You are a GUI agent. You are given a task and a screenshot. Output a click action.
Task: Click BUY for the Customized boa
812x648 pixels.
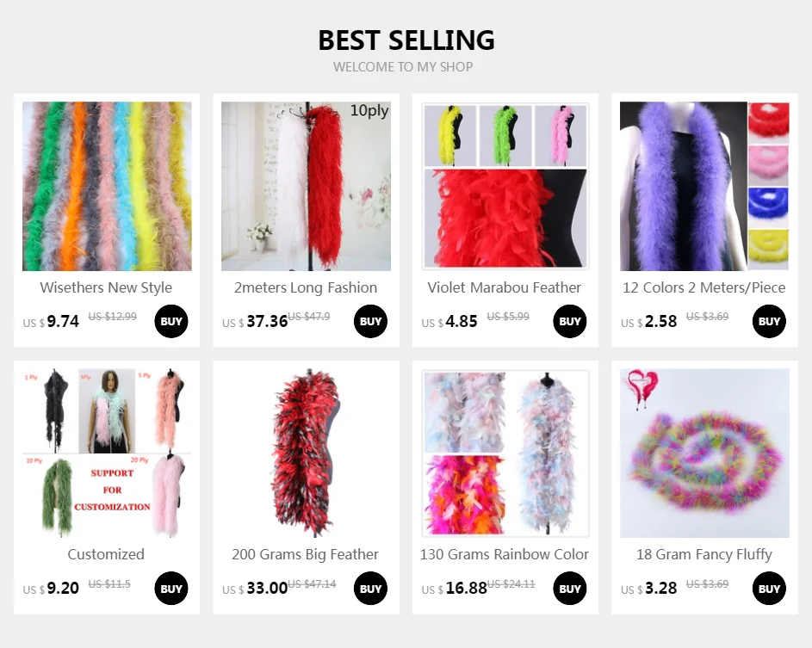pyautogui.click(x=170, y=589)
